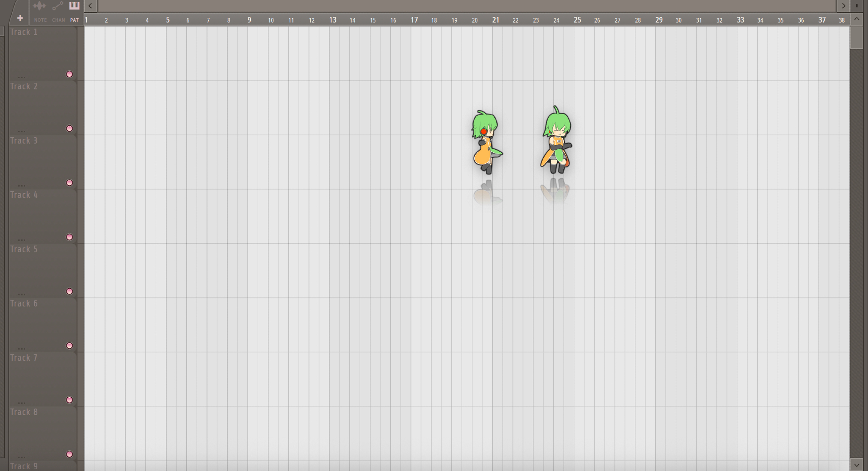Click bar 17 on the timeline ruler
Viewport: 868px width, 471px height.
pos(414,20)
